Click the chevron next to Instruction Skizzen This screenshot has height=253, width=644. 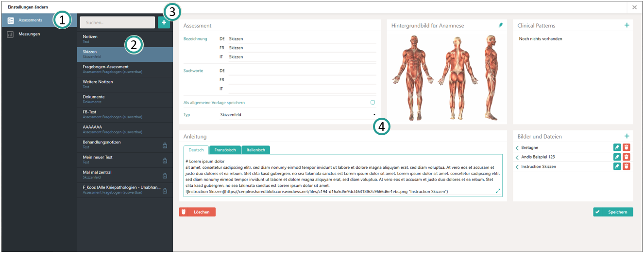coord(517,166)
